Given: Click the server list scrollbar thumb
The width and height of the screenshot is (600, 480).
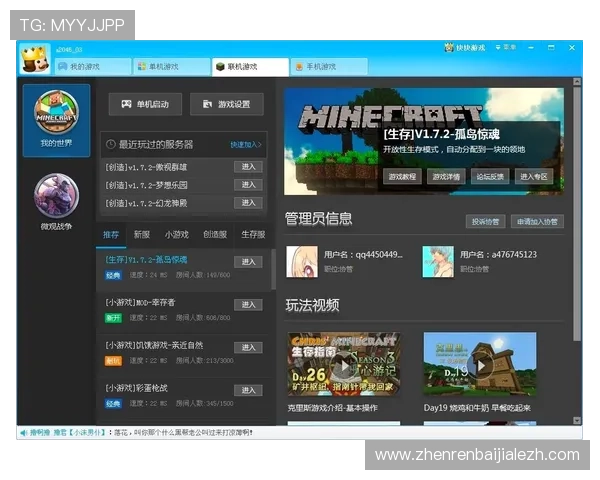Looking at the screenshot, I should pyautogui.click(x=273, y=269).
